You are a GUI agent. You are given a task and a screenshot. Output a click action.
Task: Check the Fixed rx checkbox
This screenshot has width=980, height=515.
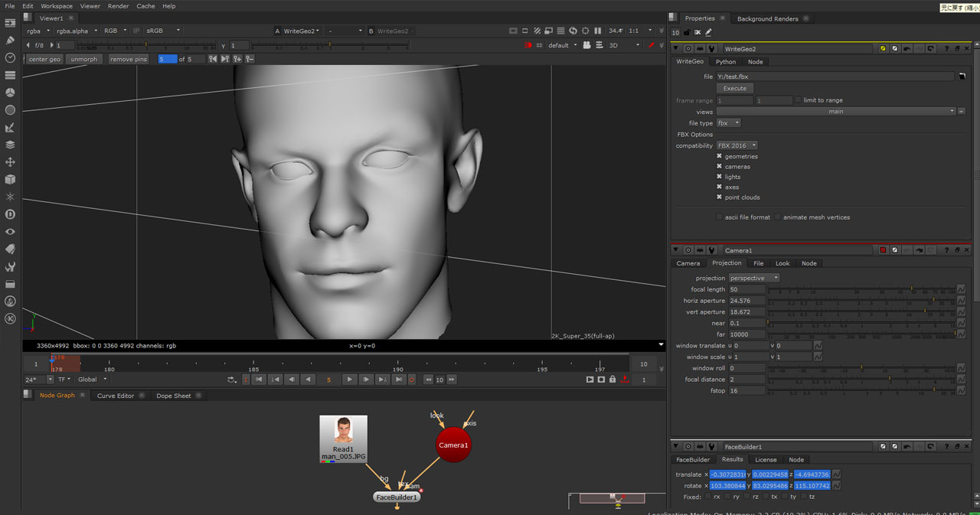(x=708, y=497)
